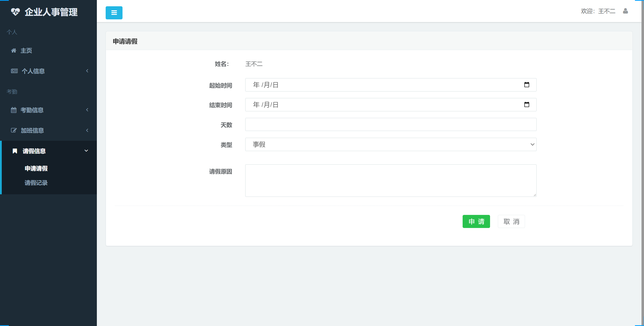The image size is (644, 326).
Task: Select the 个人信息 card icon
Action: click(x=14, y=71)
